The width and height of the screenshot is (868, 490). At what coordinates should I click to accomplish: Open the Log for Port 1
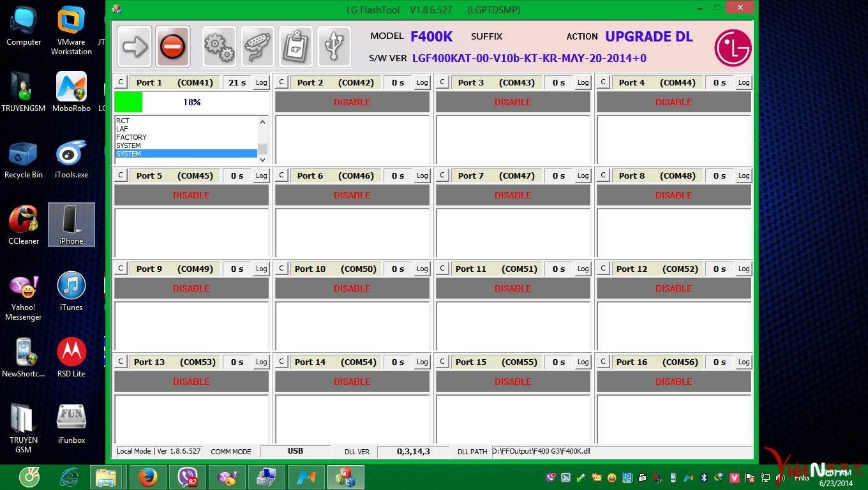262,82
